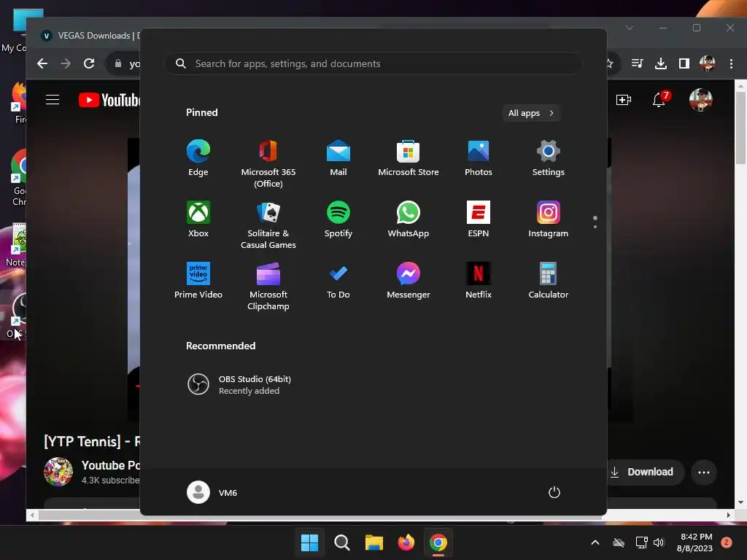Open Chrome media controls icon
The height and width of the screenshot is (560, 747).
coord(638,63)
